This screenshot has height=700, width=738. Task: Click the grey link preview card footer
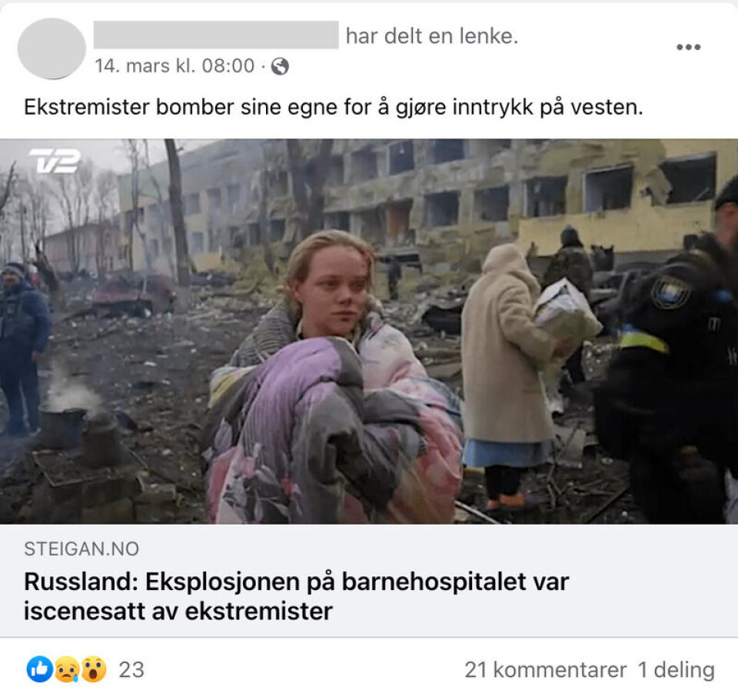pyautogui.click(x=369, y=580)
